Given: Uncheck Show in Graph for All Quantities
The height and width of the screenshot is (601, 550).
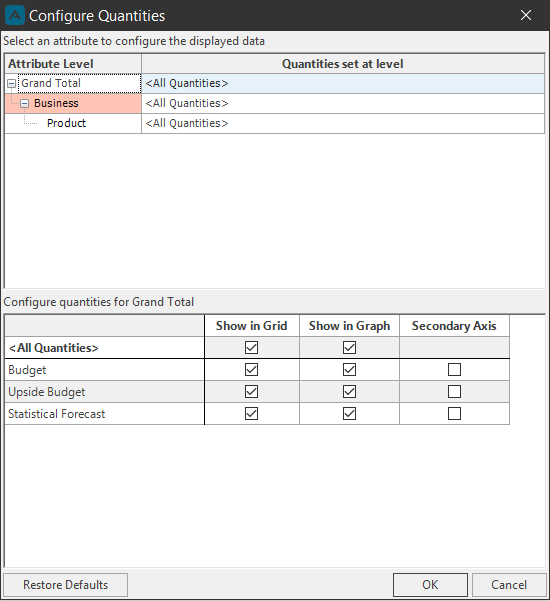Looking at the screenshot, I should (349, 348).
